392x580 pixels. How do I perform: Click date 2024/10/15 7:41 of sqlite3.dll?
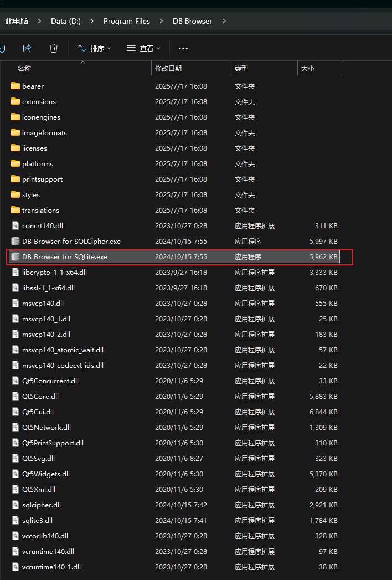(181, 520)
